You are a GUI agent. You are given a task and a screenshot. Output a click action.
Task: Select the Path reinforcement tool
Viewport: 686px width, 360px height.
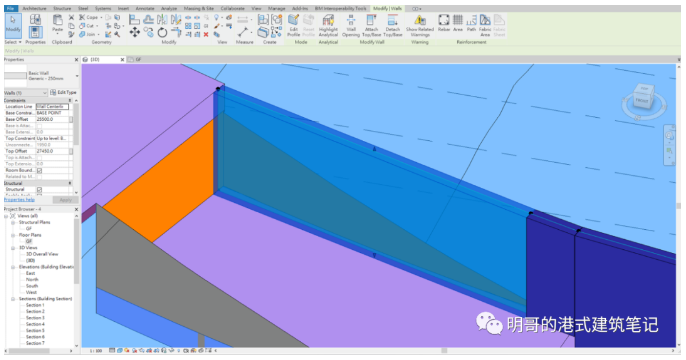point(471,23)
